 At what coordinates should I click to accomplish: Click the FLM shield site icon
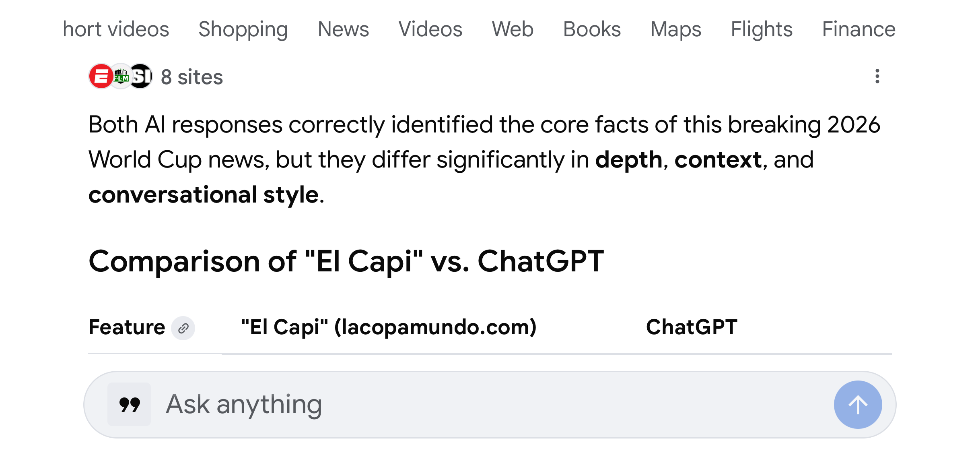point(122,77)
